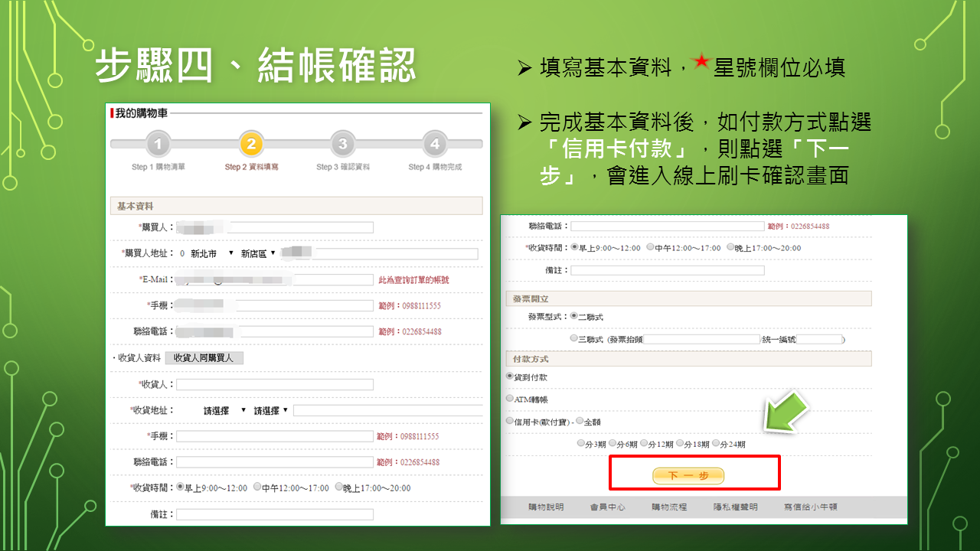Select 晚上17:00~20:00 above 發票開立 section
Image resolution: width=980 pixels, height=551 pixels.
click(730, 247)
